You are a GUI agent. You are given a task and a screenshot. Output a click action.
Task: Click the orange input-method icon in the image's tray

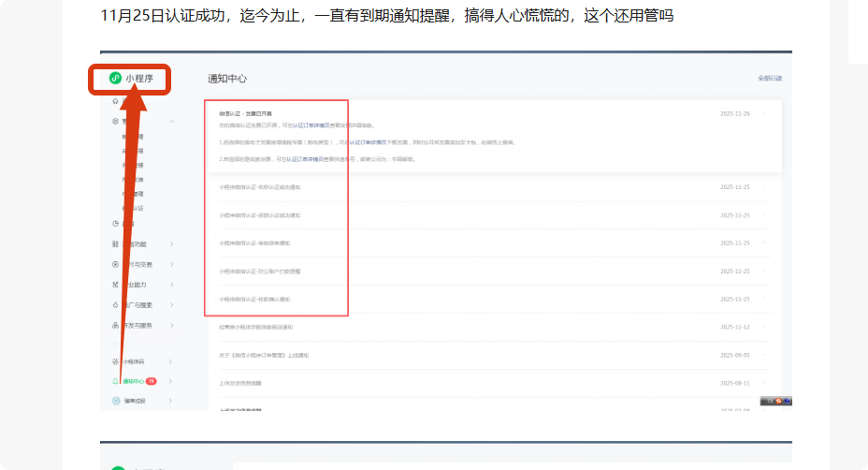pos(778,401)
